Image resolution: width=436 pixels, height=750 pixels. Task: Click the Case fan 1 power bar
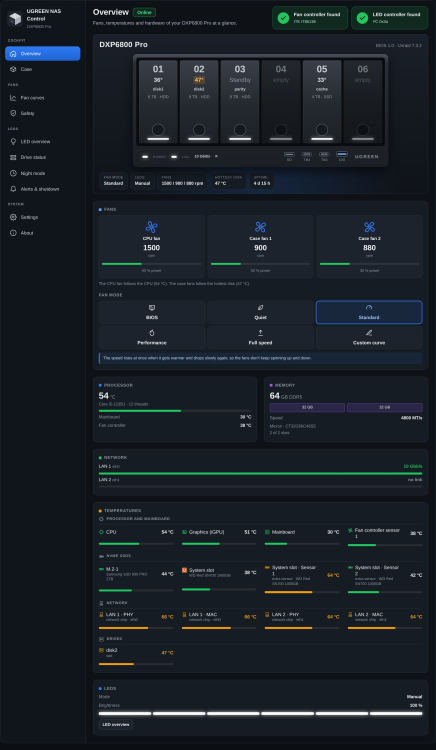261,264
